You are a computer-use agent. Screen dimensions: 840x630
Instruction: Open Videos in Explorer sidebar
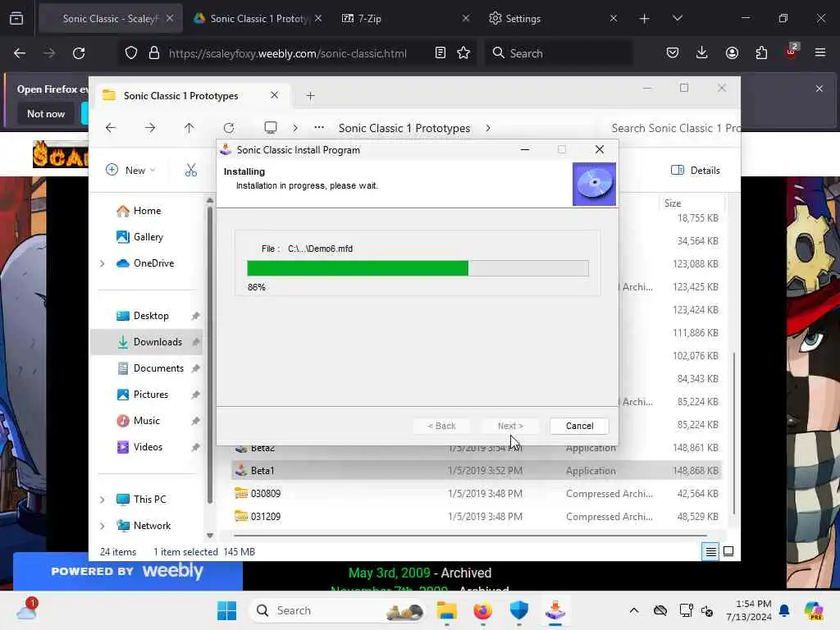pos(146,447)
